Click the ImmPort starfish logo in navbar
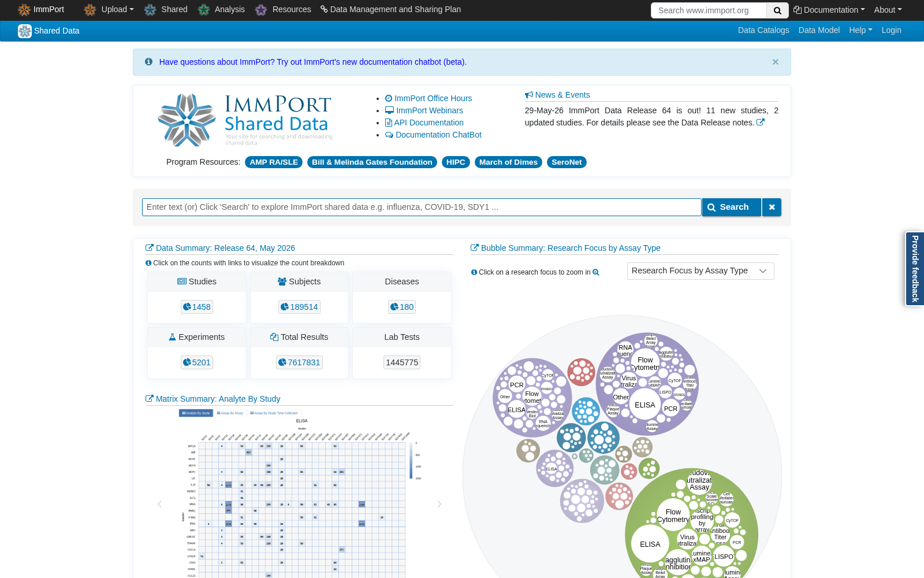Screen dimensions: 924x578 point(24,10)
